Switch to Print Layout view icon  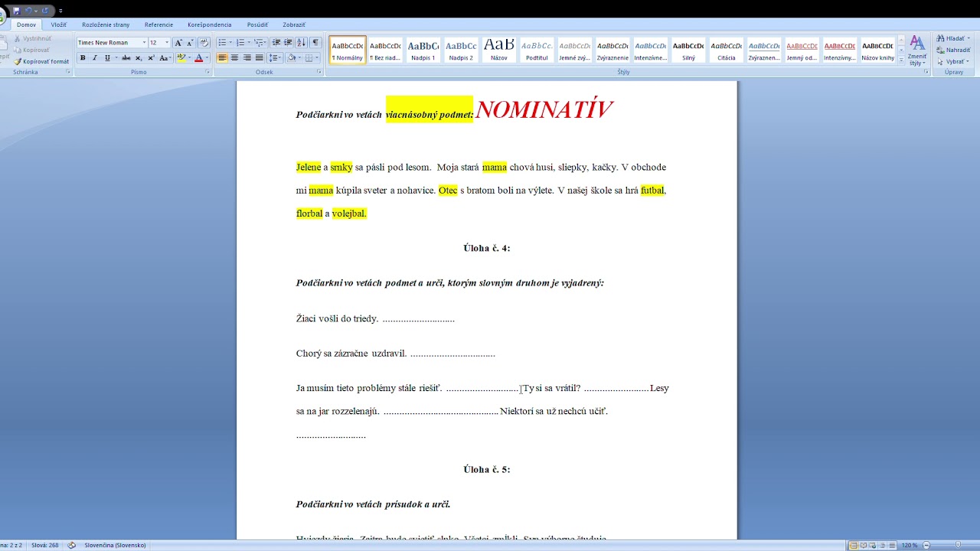[854, 545]
